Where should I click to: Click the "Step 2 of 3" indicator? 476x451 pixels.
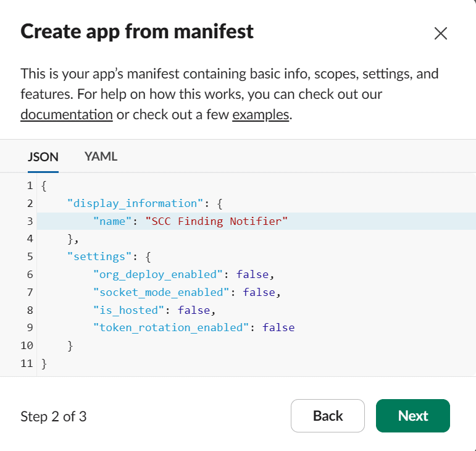point(54,416)
